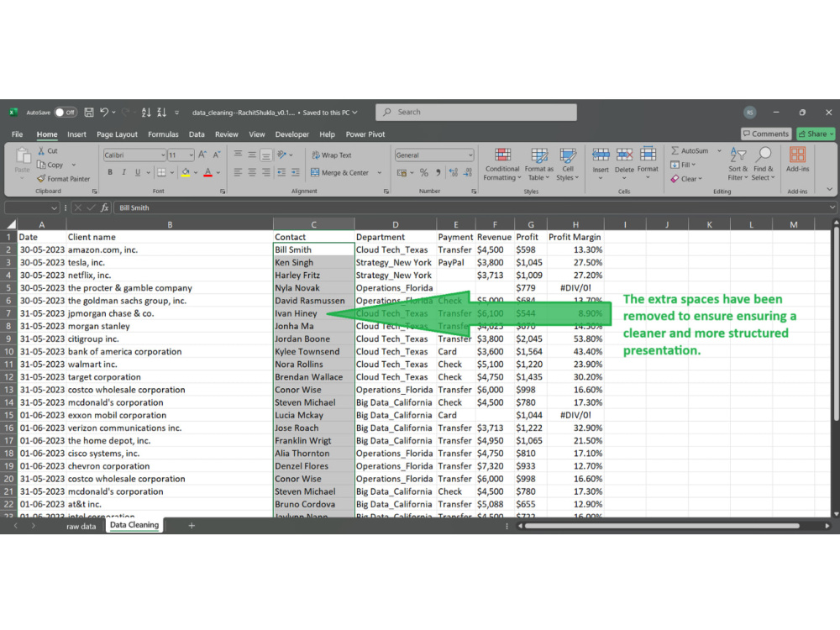Viewport: 840px width, 630px height.
Task: Click Increase Decimal icon
Action: 454,172
